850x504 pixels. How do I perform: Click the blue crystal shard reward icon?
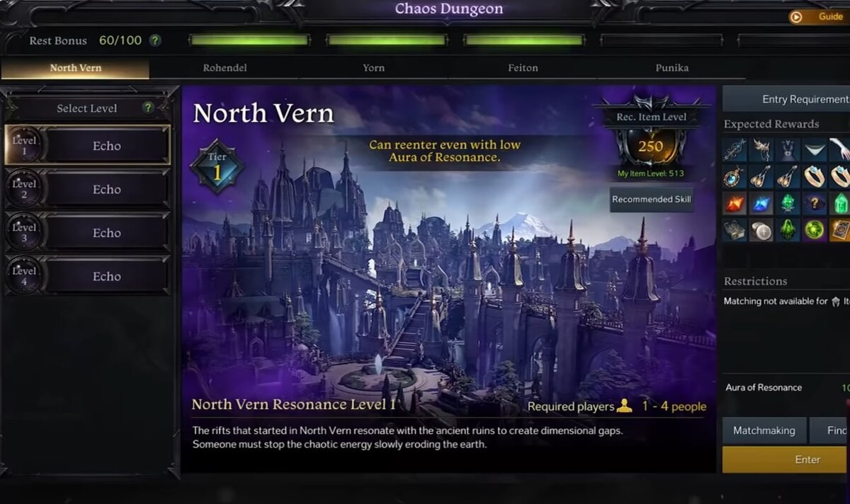point(761,204)
